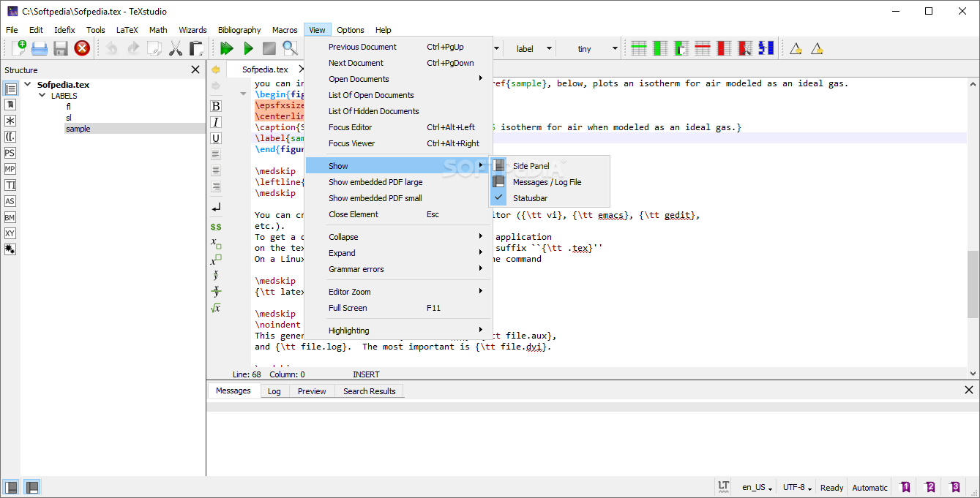Apply italic with the I icon
980x498 pixels.
click(216, 122)
